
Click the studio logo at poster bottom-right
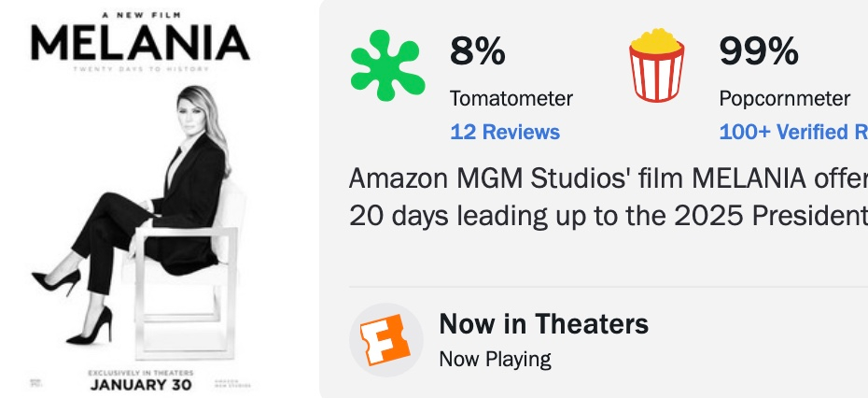click(x=234, y=382)
